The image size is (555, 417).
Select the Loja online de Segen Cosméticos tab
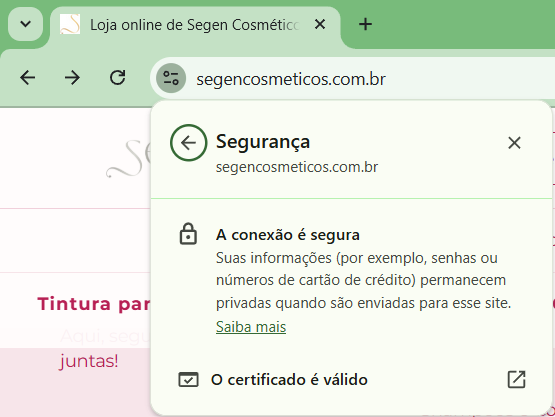(x=195, y=25)
